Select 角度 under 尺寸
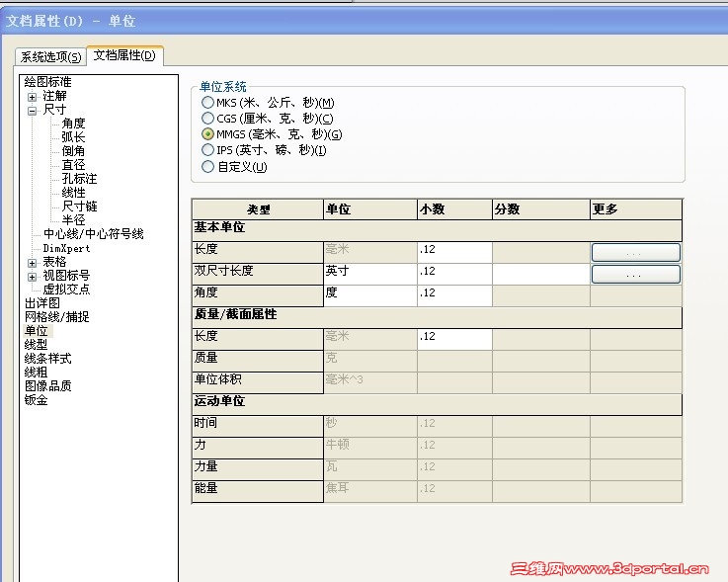 [73, 124]
